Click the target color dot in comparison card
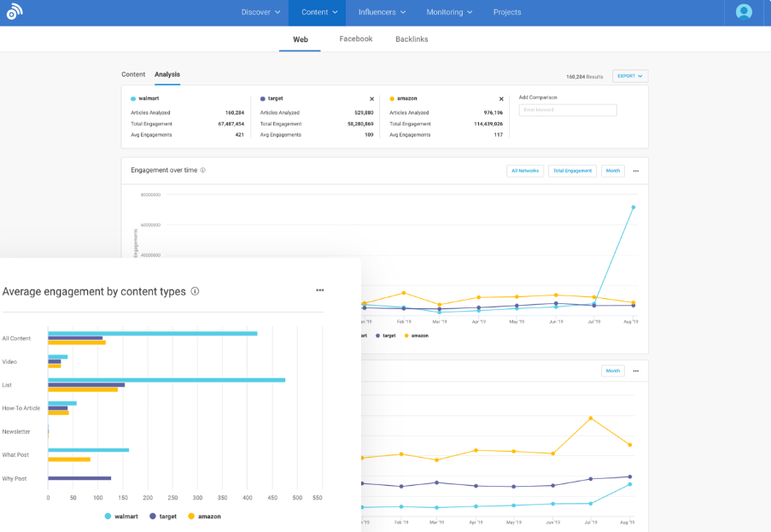This screenshot has width=771, height=532. pyautogui.click(x=263, y=99)
